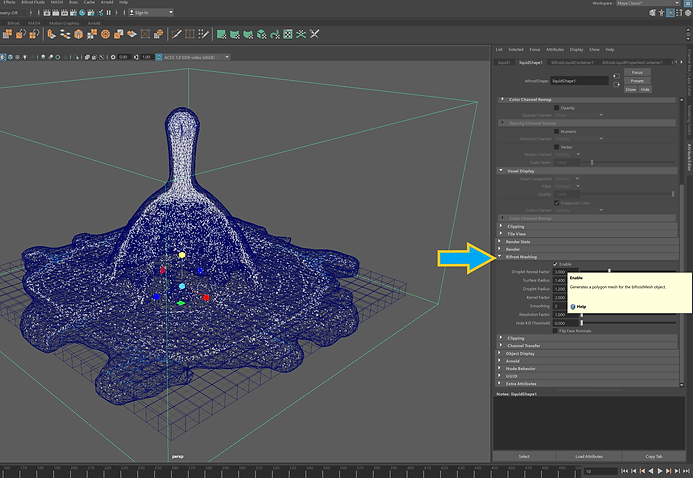Viewport: 693px width, 478px height.
Task: Open the Cache menu
Action: tap(89, 2)
